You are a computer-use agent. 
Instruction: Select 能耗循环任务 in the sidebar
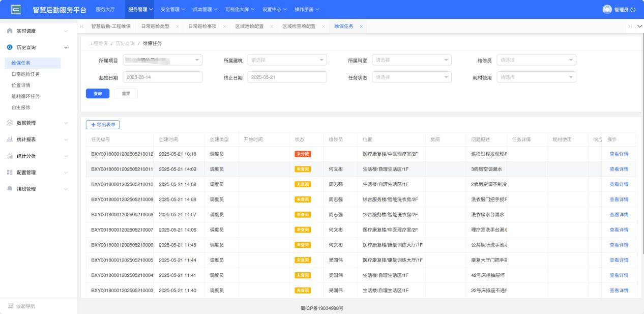[x=25, y=96]
